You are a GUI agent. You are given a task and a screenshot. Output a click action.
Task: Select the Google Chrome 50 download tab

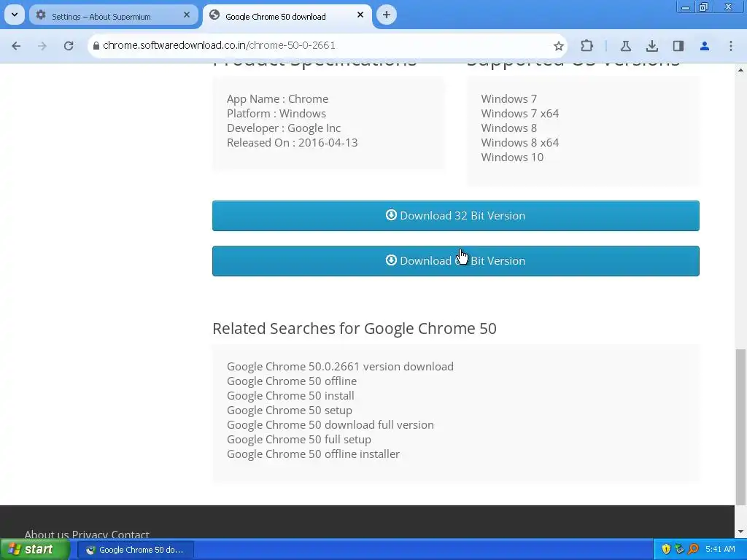[287, 16]
